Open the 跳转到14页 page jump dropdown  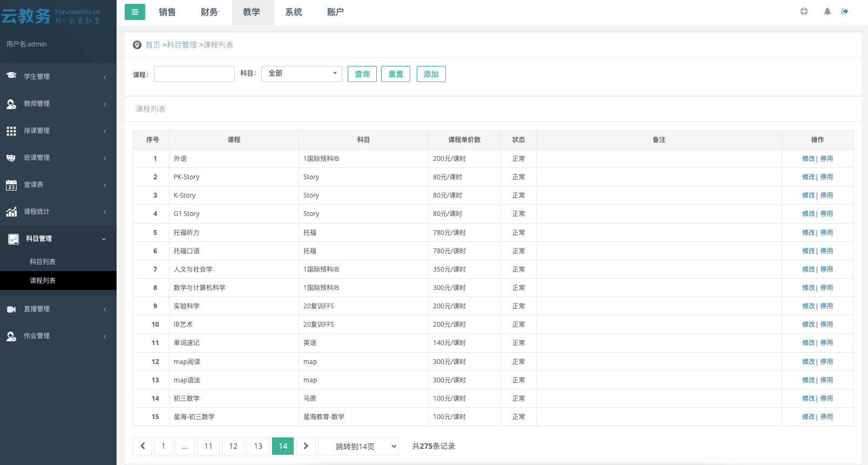pos(358,446)
